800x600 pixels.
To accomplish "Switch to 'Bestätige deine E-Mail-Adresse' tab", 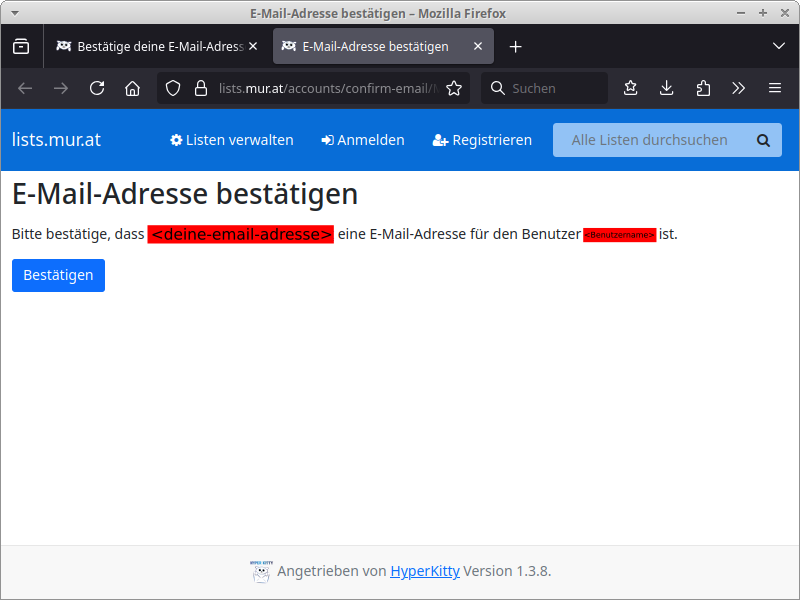I will click(x=156, y=47).
